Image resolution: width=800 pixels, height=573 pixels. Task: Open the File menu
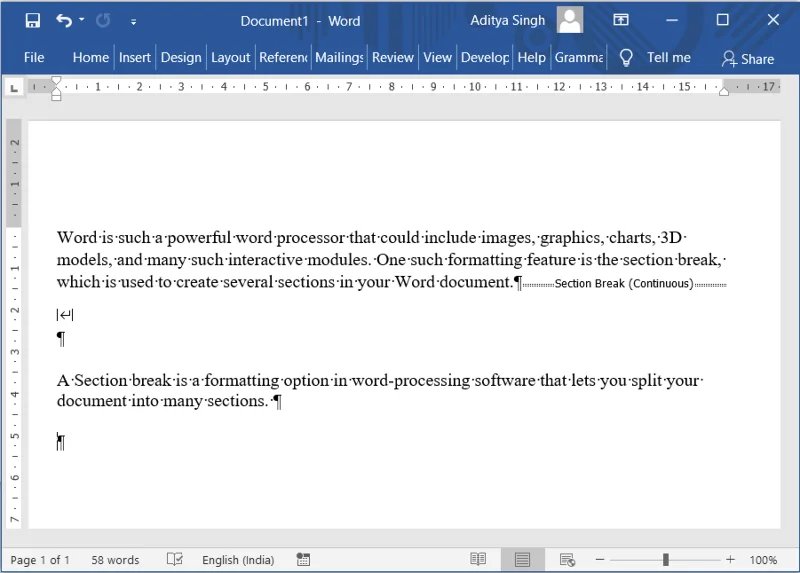(x=34, y=57)
